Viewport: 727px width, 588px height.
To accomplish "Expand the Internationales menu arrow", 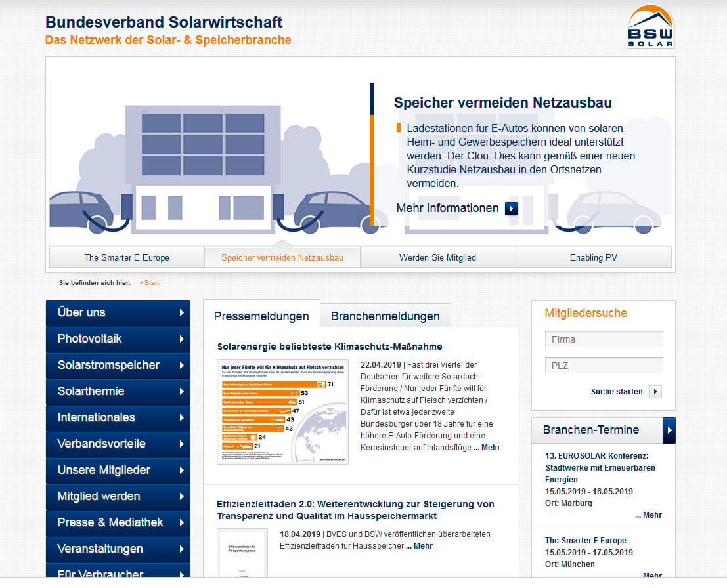I will pyautogui.click(x=182, y=417).
